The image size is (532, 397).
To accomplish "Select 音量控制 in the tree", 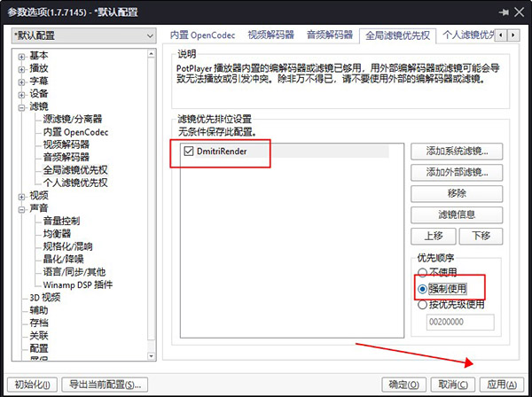I will 61,221.
